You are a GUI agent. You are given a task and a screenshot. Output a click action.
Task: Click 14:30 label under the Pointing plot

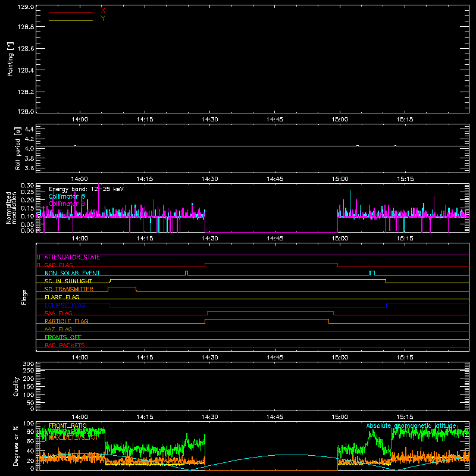point(210,120)
